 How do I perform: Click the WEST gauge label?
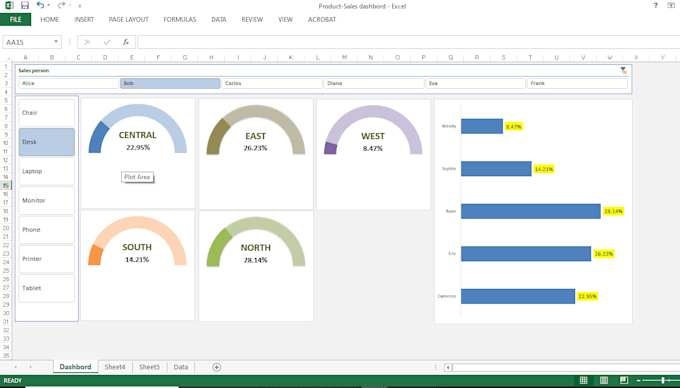373,136
